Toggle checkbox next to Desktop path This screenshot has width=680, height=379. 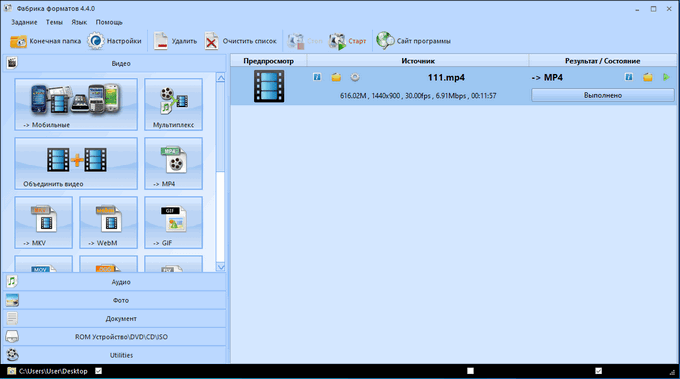tap(99, 371)
